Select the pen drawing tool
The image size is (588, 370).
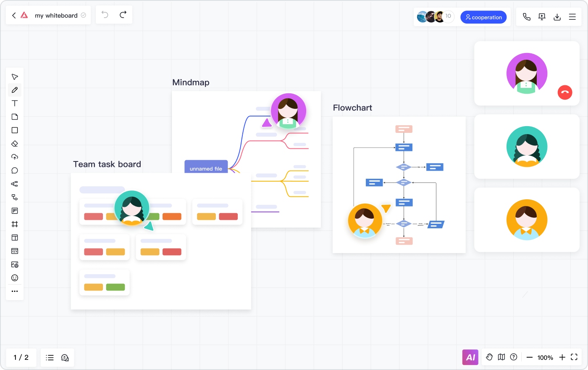(x=15, y=90)
